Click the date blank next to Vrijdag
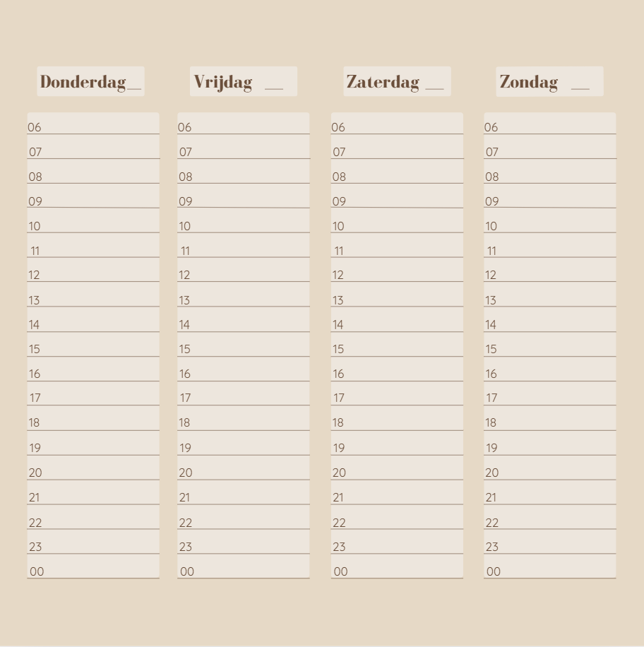The image size is (644, 647). pyautogui.click(x=274, y=88)
